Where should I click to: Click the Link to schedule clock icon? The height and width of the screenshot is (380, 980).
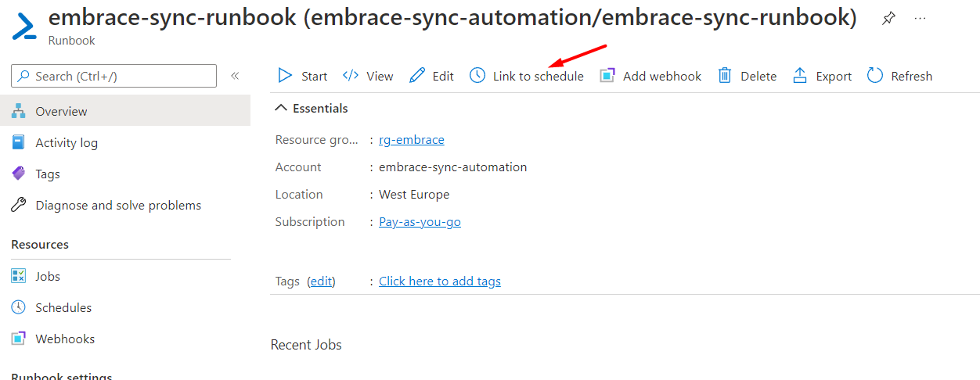[x=477, y=76]
